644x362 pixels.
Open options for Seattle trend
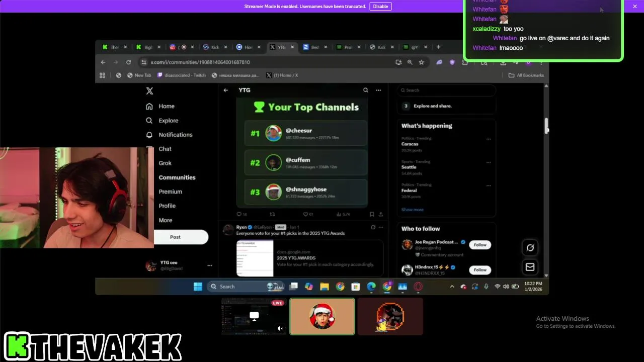[x=488, y=162]
